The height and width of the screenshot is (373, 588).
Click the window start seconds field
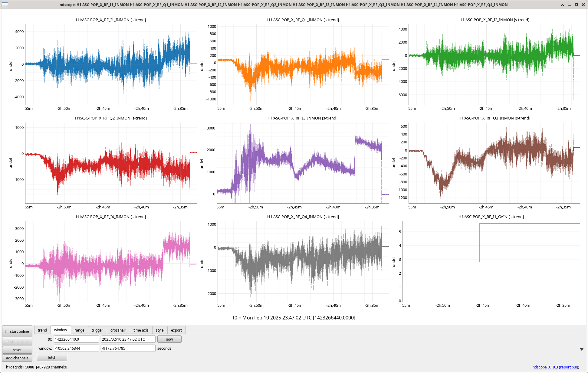click(77, 348)
